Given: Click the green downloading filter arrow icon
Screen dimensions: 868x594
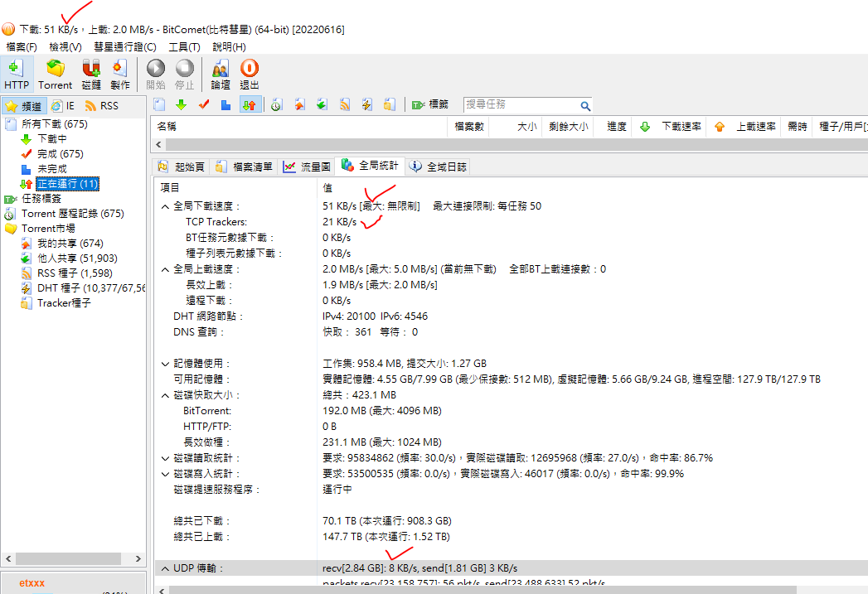Looking at the screenshot, I should point(181,104).
